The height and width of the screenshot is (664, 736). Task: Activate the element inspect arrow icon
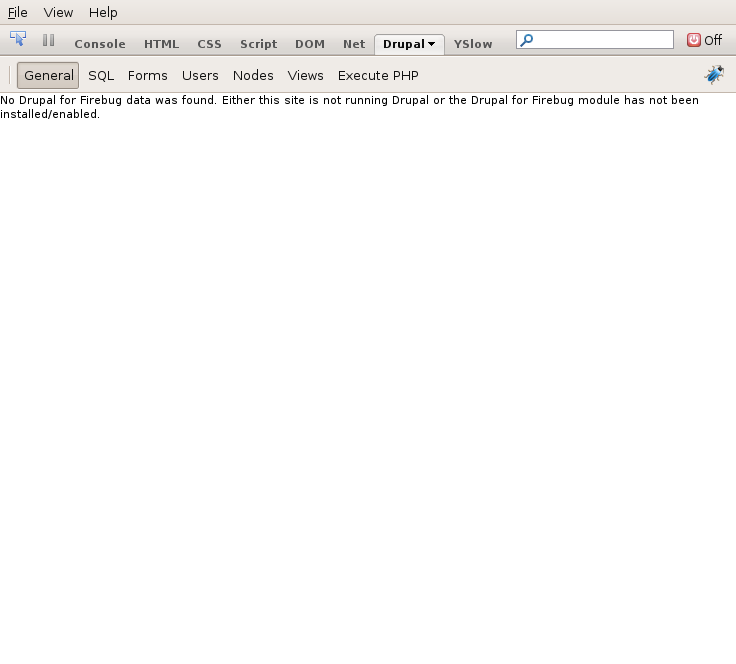point(18,38)
